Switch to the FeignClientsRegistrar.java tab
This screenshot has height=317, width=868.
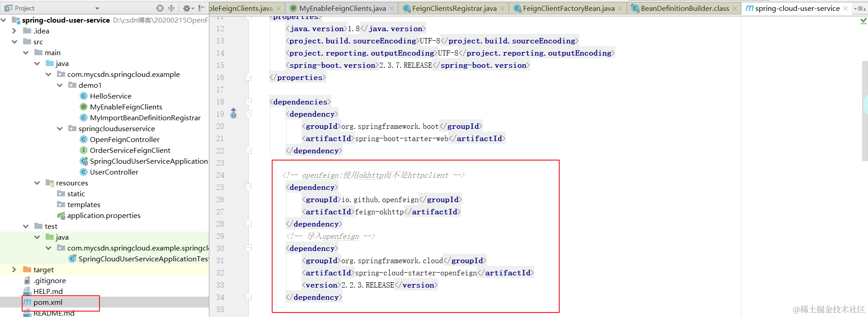coord(454,8)
